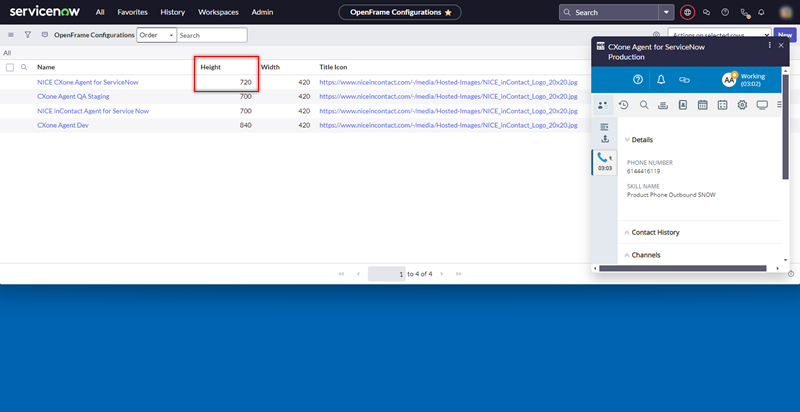Click the activity stream icon

point(45,35)
